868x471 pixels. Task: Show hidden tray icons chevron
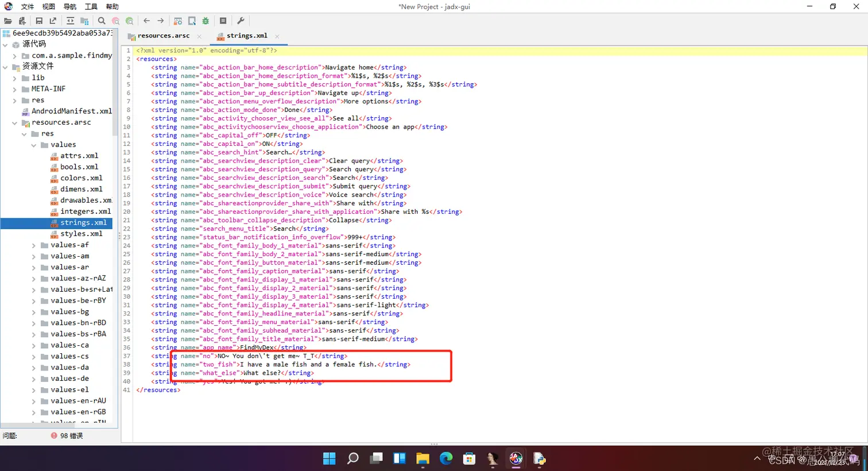point(757,458)
